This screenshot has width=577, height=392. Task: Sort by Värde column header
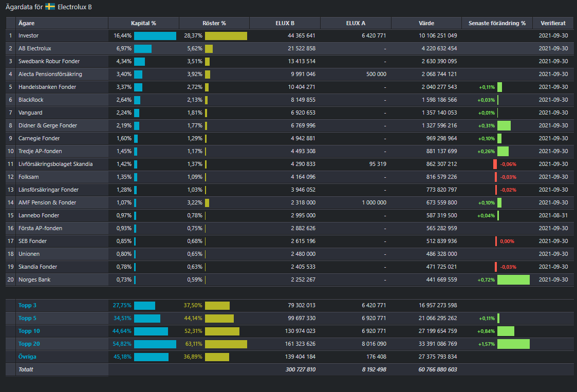click(426, 23)
